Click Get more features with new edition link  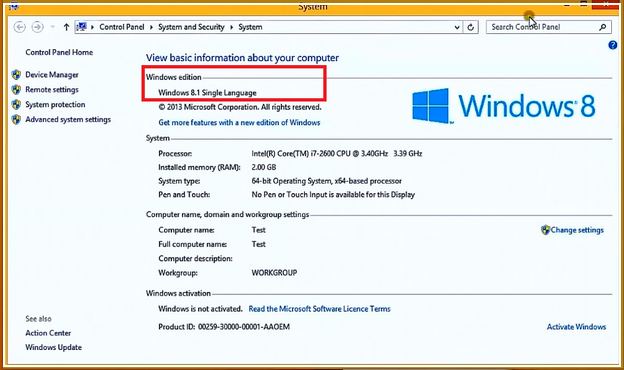coord(239,123)
